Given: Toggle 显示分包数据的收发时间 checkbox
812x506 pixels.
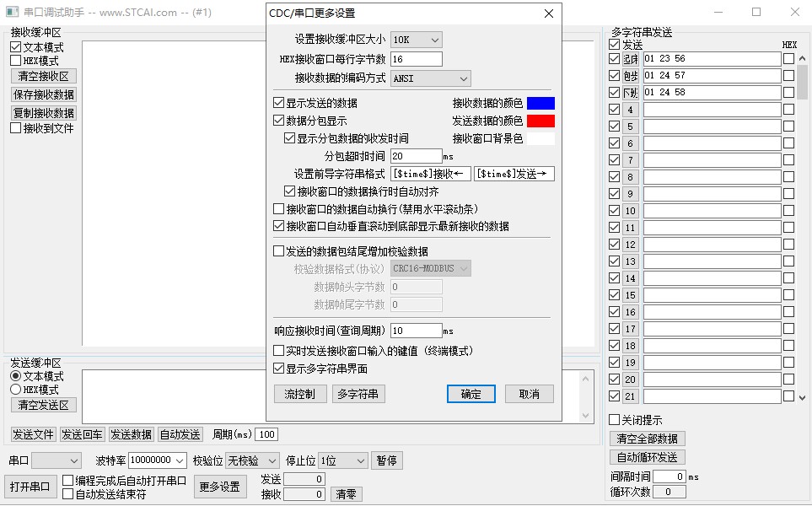Looking at the screenshot, I should [x=289, y=138].
